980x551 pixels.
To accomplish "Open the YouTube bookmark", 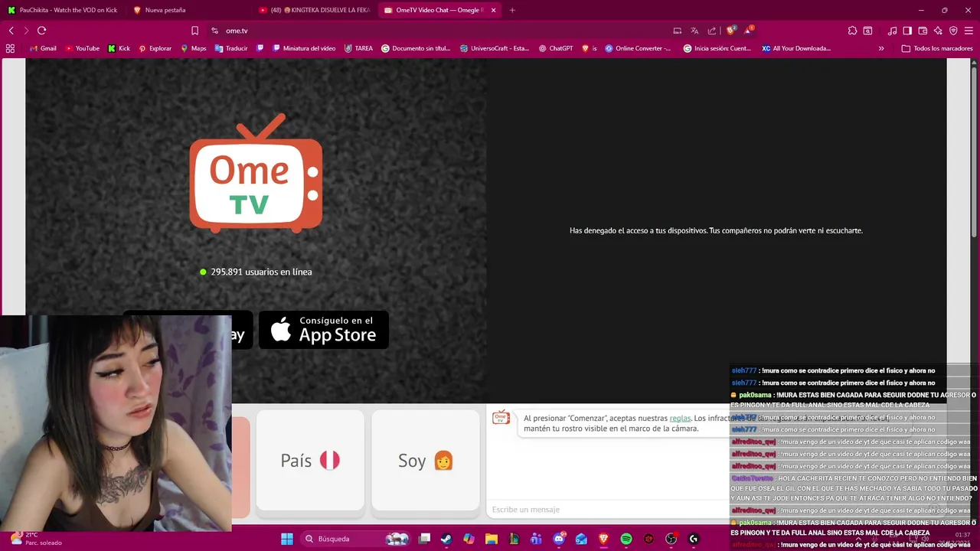I will pos(82,48).
